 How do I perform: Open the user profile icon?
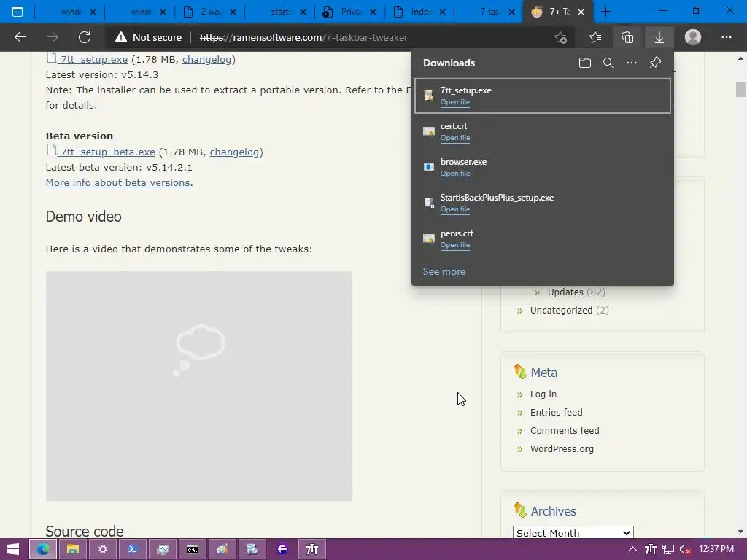pos(693,37)
